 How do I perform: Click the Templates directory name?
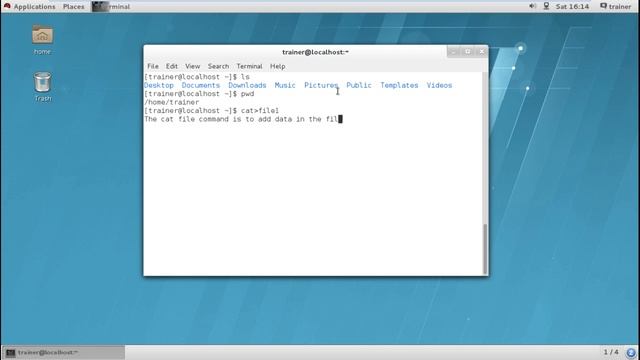pos(399,85)
